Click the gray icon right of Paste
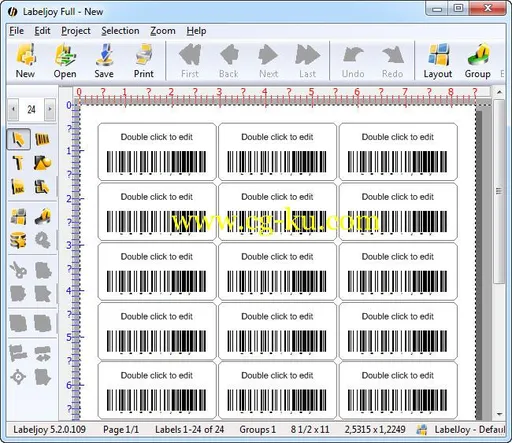The width and height of the screenshot is (512, 443). (42, 294)
